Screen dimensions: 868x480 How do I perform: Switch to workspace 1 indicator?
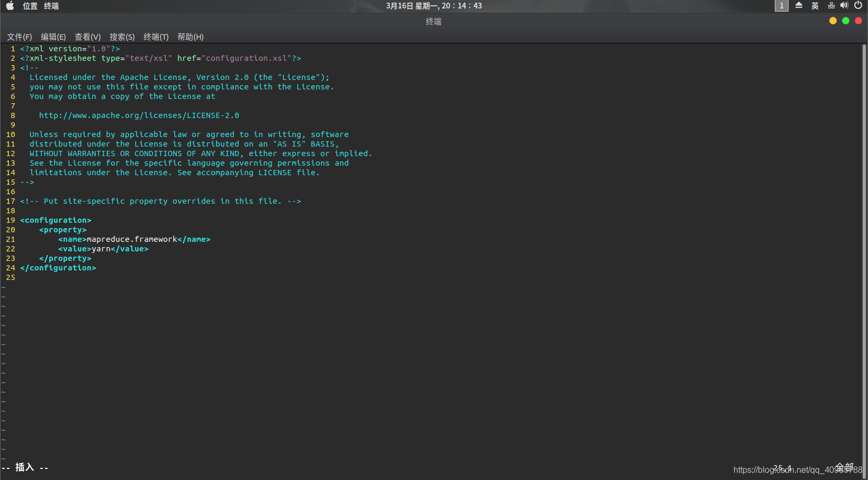coord(782,6)
